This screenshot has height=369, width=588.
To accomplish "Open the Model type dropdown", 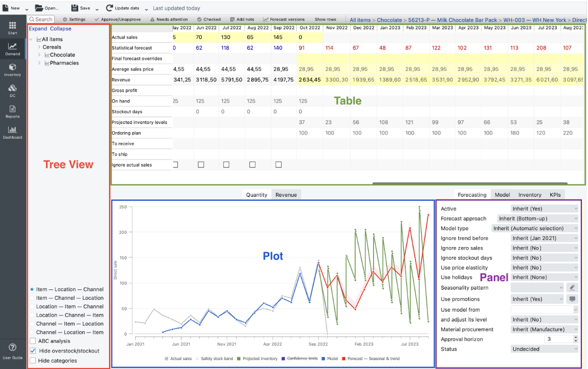I will tap(535, 228).
